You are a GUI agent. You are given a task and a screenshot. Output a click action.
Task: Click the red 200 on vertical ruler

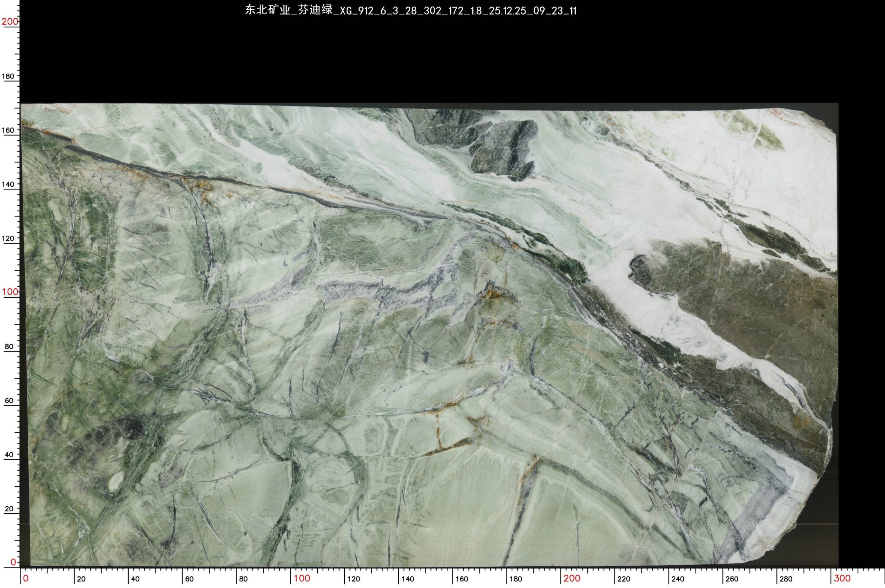pos(9,21)
